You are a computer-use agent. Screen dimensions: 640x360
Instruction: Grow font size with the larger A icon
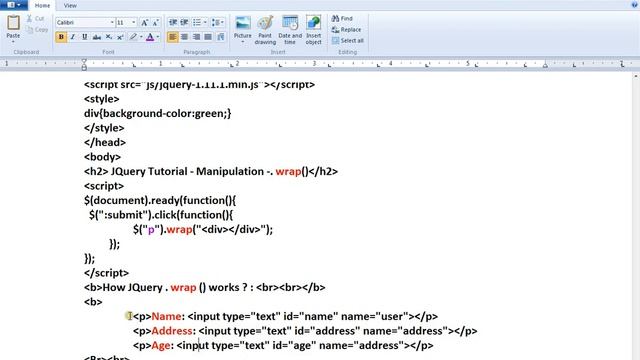(x=144, y=23)
